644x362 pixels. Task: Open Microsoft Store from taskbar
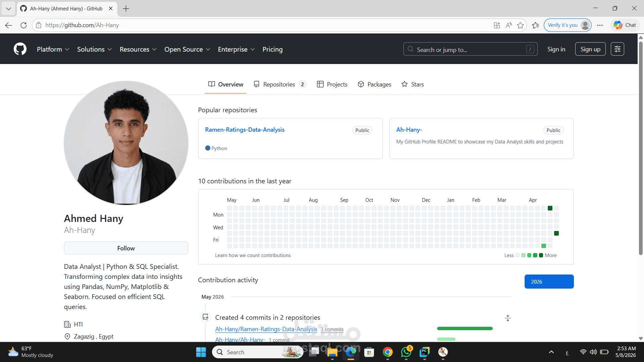click(x=369, y=352)
